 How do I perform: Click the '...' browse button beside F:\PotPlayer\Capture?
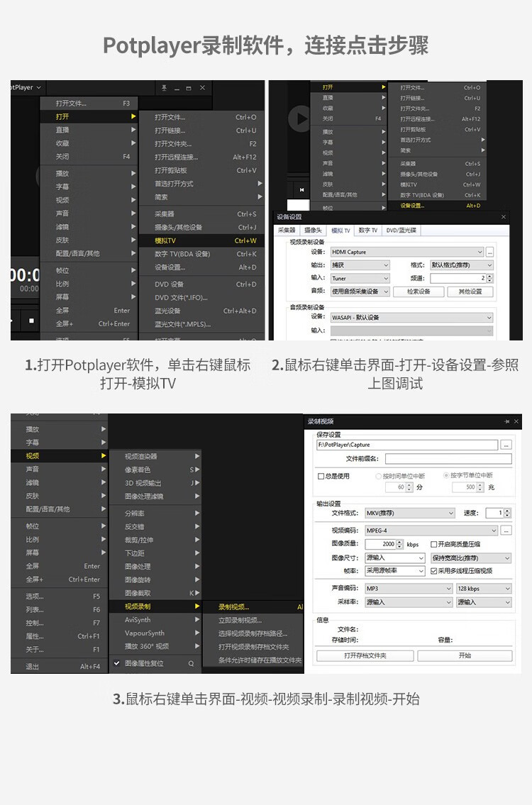(506, 445)
